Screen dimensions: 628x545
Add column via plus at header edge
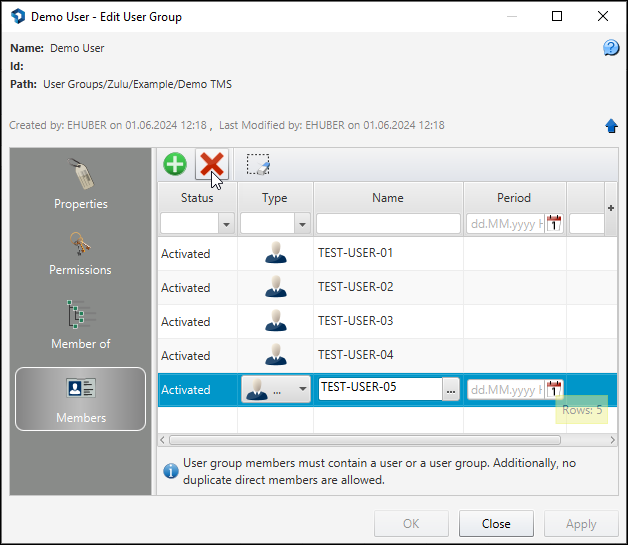pos(611,208)
